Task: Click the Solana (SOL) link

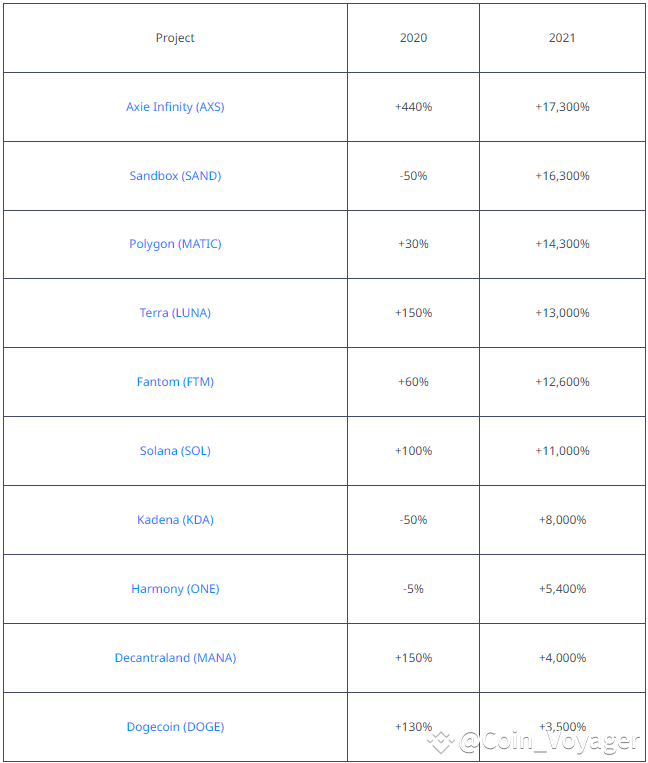Action: pyautogui.click(x=175, y=451)
